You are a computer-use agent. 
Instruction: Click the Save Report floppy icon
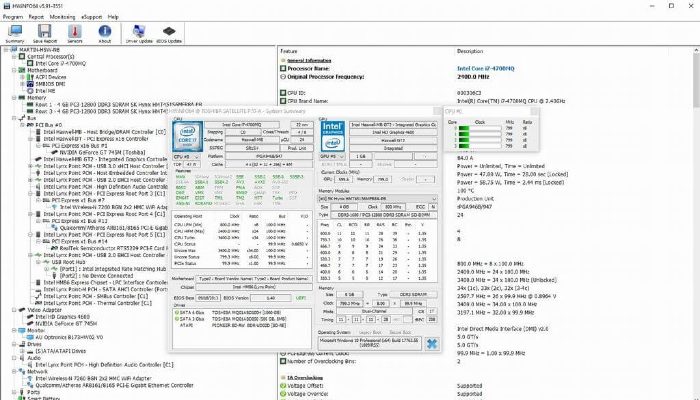(44, 33)
